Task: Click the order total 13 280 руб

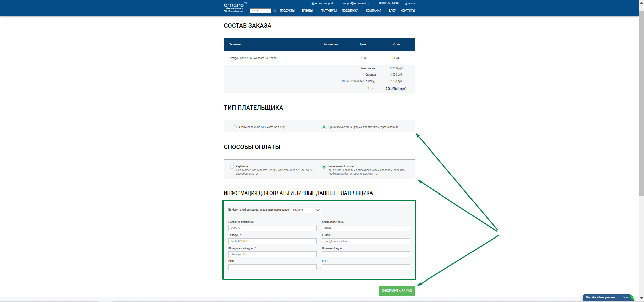Action: pyautogui.click(x=396, y=89)
